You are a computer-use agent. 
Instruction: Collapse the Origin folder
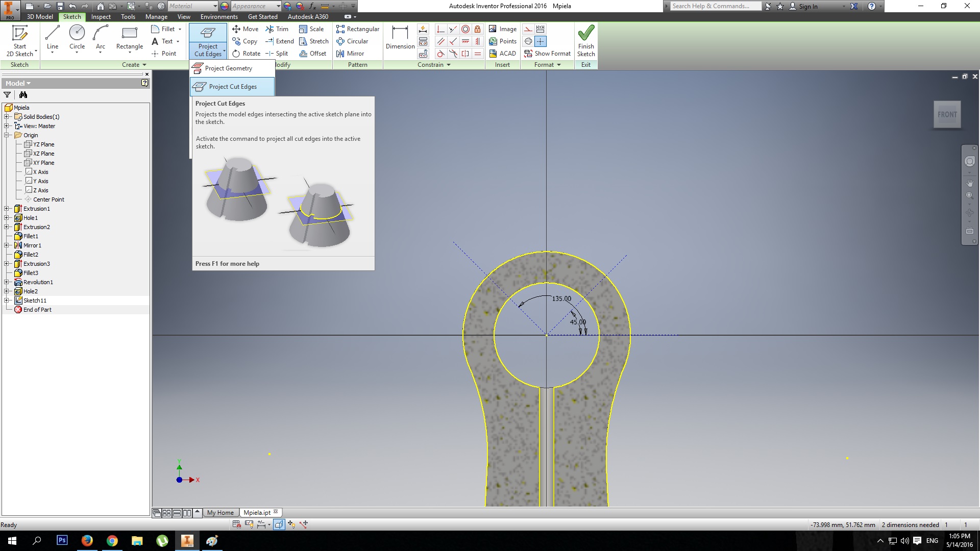pyautogui.click(x=7, y=135)
